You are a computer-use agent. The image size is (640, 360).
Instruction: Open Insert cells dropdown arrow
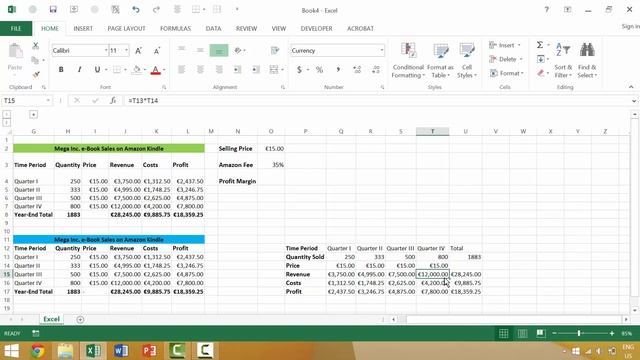point(519,45)
